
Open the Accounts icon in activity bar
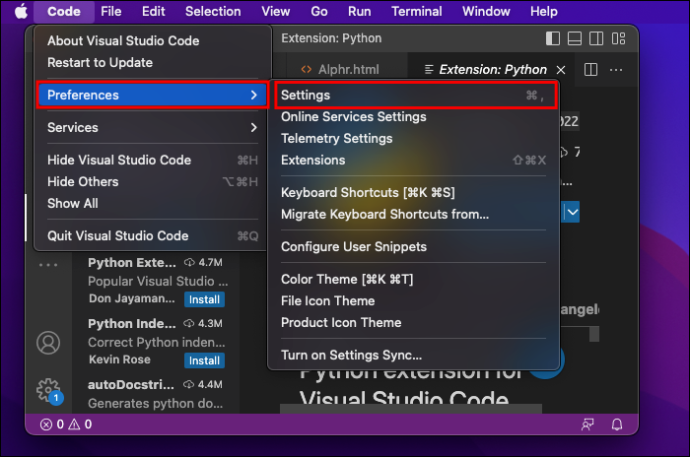tap(48, 343)
